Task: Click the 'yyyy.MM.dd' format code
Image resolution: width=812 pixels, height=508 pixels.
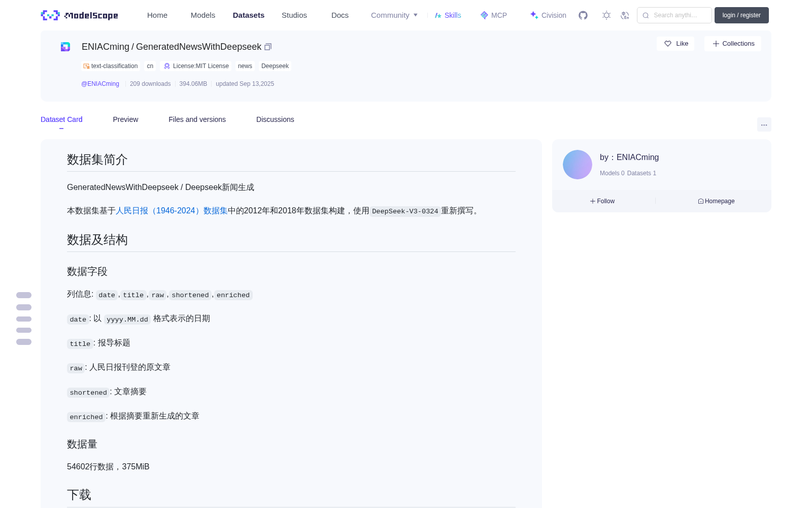Action: [127, 320]
